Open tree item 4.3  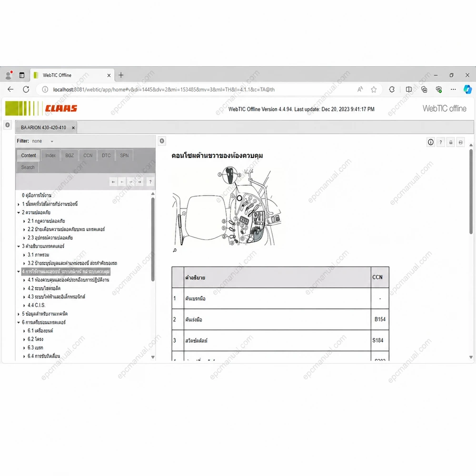pos(57,297)
